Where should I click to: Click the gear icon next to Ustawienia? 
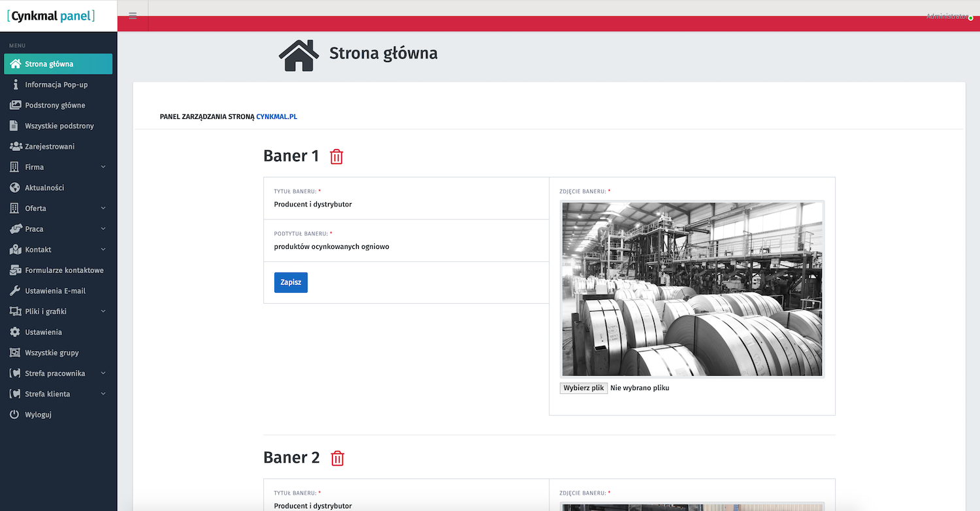pyautogui.click(x=15, y=332)
